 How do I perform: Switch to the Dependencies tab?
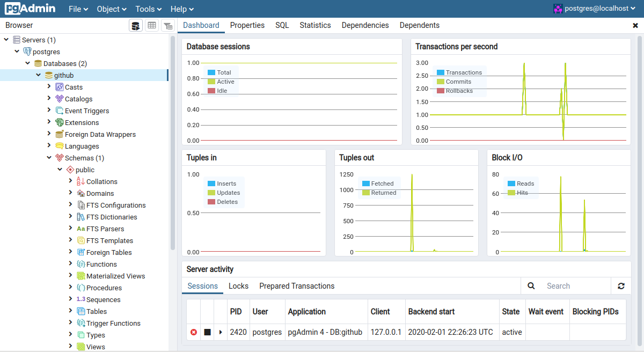click(x=365, y=25)
